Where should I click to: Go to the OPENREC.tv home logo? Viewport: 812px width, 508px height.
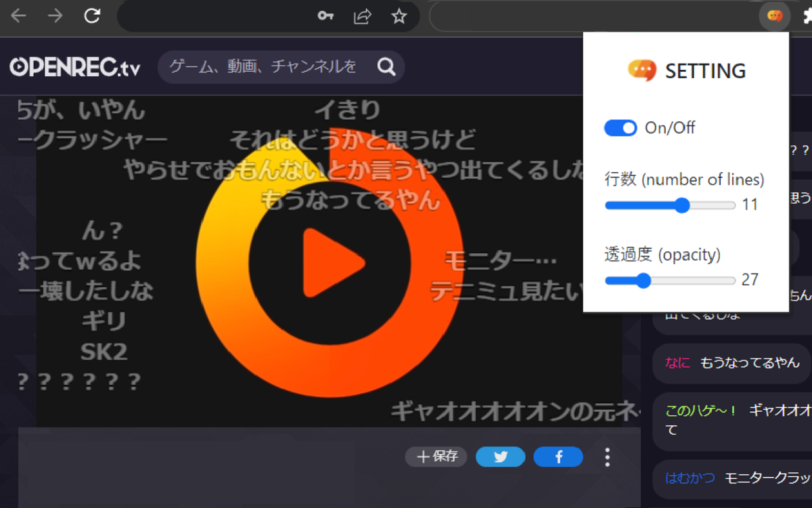[75, 67]
